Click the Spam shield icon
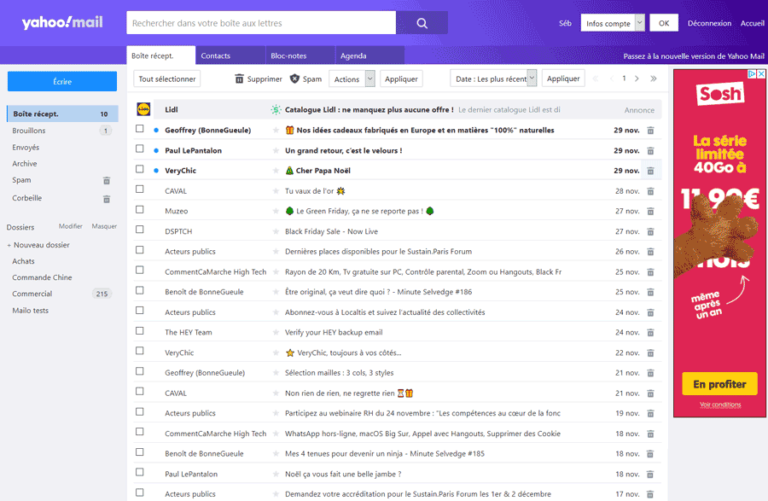 click(295, 79)
